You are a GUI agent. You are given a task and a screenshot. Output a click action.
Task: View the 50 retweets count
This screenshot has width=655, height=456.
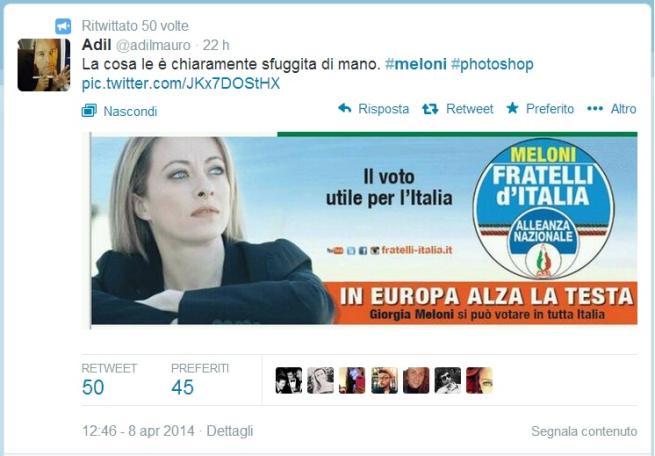[x=93, y=387]
